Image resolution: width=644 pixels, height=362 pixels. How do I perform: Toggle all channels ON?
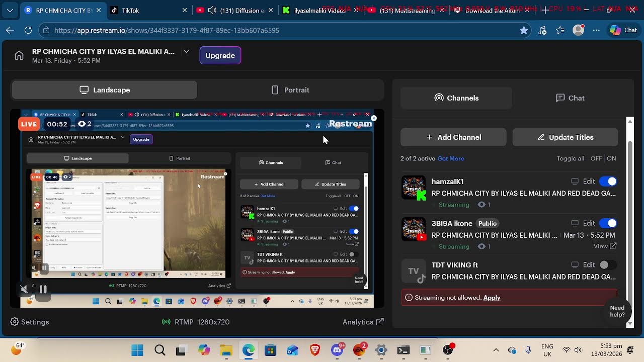tap(611, 158)
